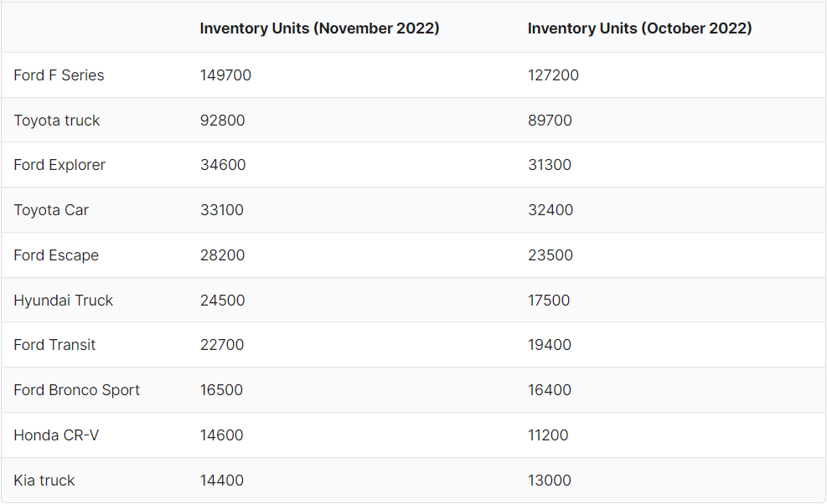Image resolution: width=827 pixels, height=504 pixels.
Task: Click the Ford Transit row name
Action: coord(54,345)
